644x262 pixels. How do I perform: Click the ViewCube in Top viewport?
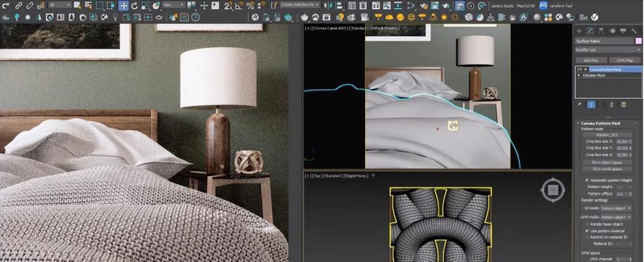552,189
